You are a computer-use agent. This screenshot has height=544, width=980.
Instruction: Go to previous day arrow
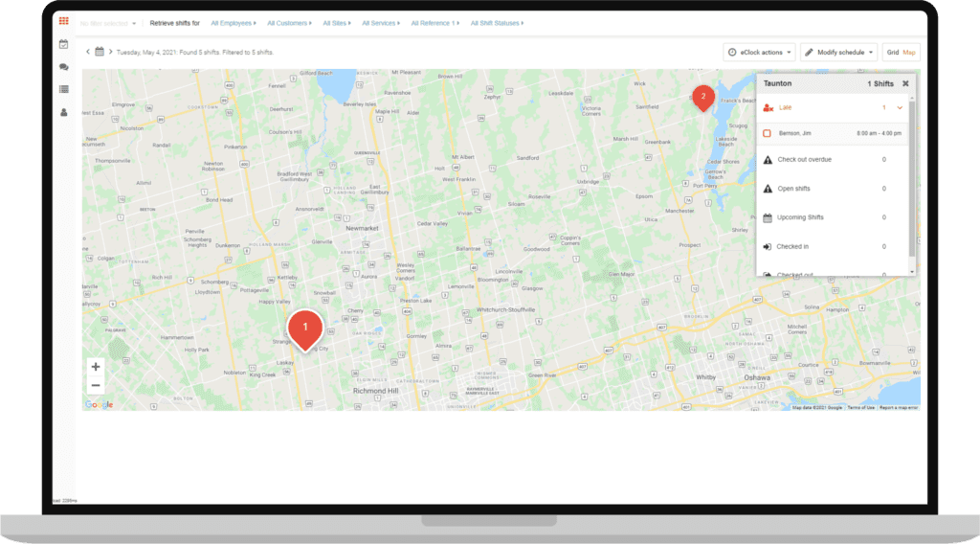point(88,52)
